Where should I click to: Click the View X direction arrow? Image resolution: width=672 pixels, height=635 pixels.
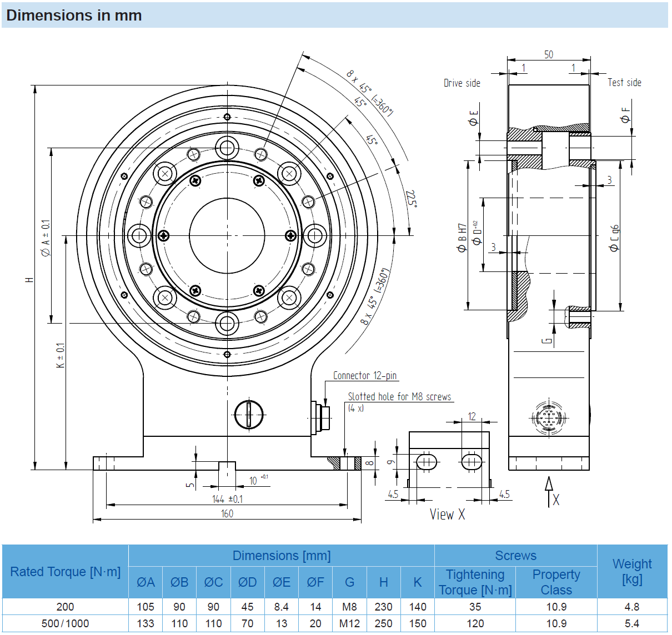pos(549,490)
